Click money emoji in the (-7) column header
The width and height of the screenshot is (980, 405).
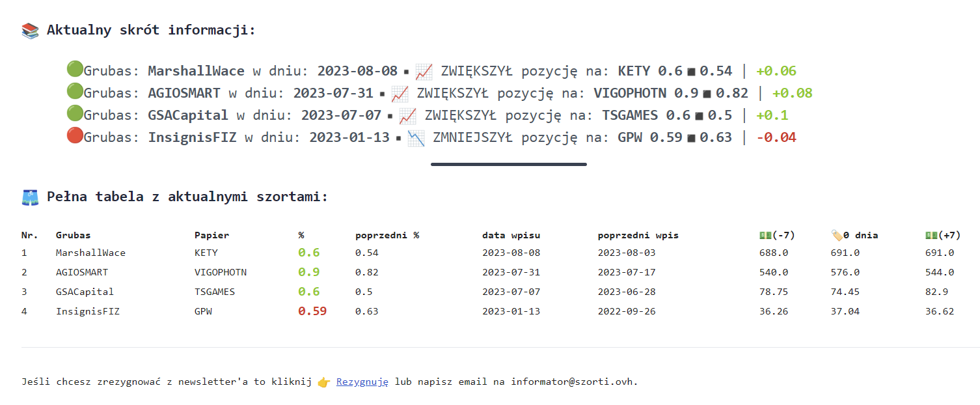tap(765, 235)
